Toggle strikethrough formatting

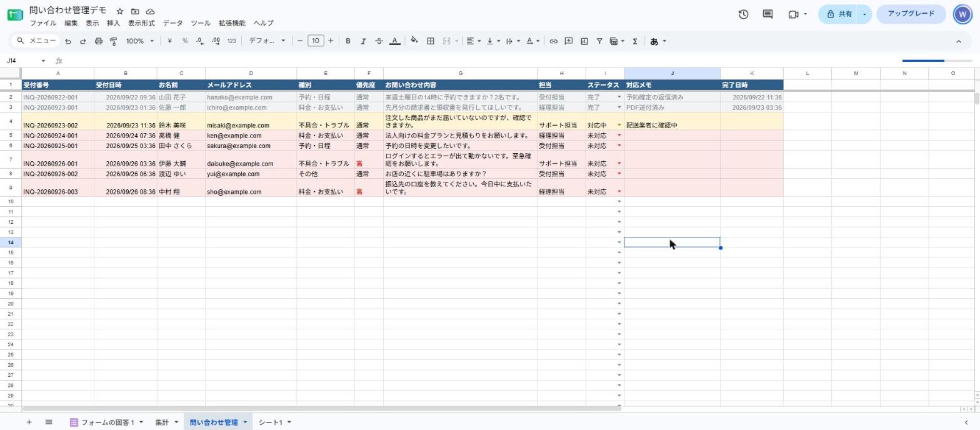point(379,41)
